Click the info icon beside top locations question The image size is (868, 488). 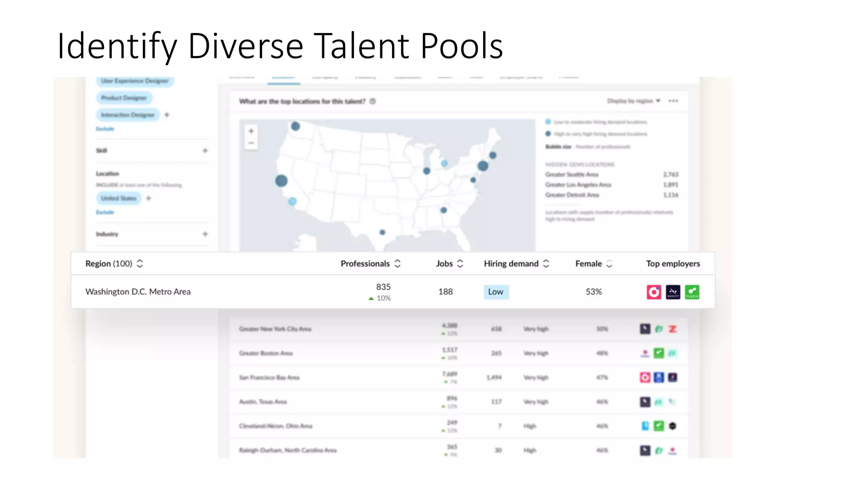coord(373,101)
